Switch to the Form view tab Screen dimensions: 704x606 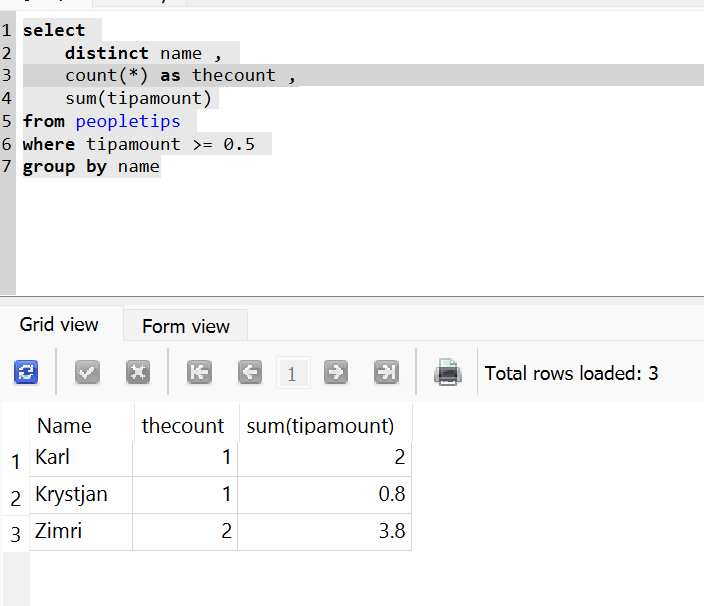pos(185,326)
